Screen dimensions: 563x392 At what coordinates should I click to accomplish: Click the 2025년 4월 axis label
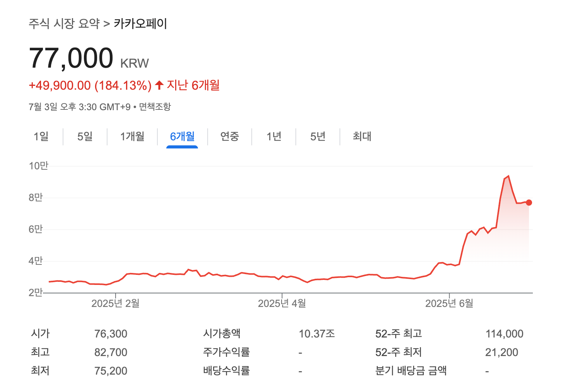(282, 303)
